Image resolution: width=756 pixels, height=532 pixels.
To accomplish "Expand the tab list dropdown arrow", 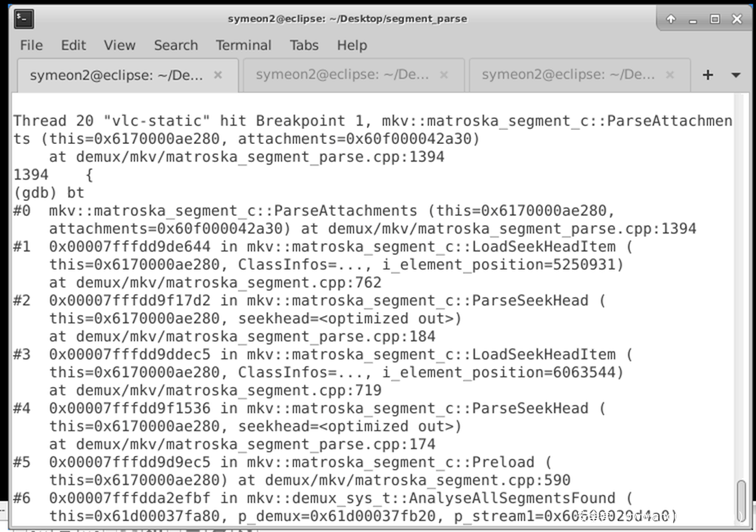I will (735, 75).
